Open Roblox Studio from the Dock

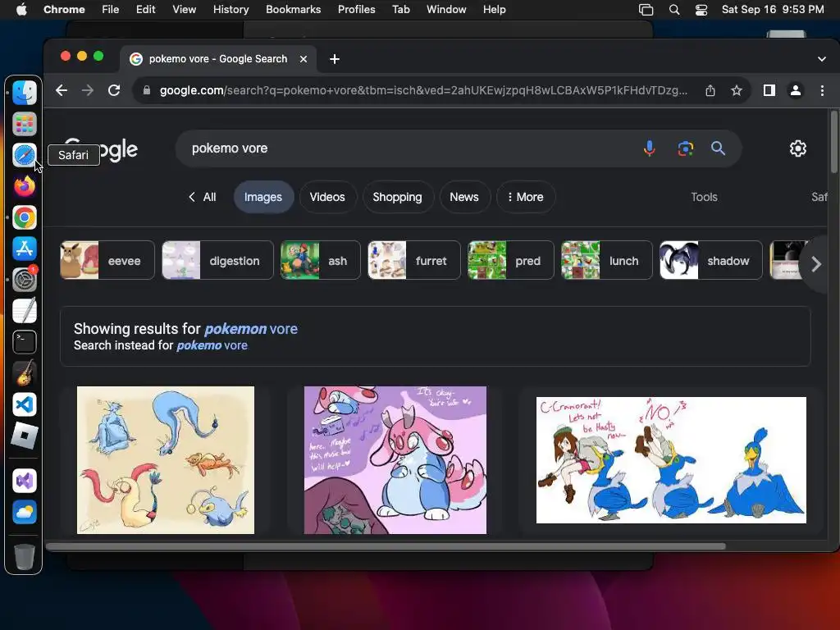24,436
